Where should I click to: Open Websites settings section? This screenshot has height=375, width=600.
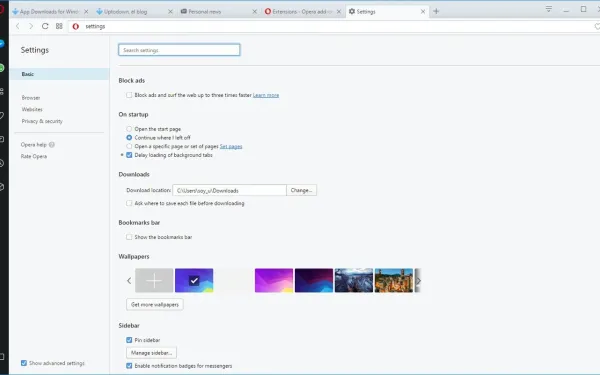(x=32, y=109)
